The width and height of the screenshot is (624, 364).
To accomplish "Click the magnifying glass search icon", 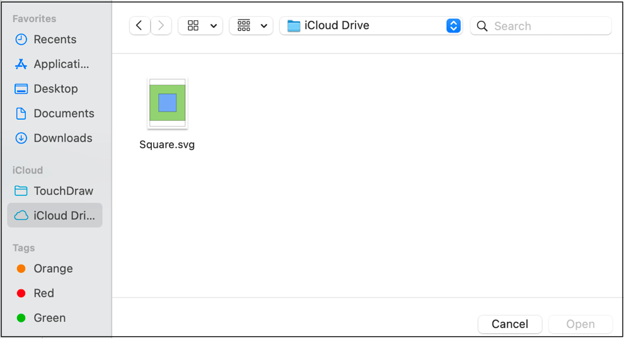I will coord(482,26).
